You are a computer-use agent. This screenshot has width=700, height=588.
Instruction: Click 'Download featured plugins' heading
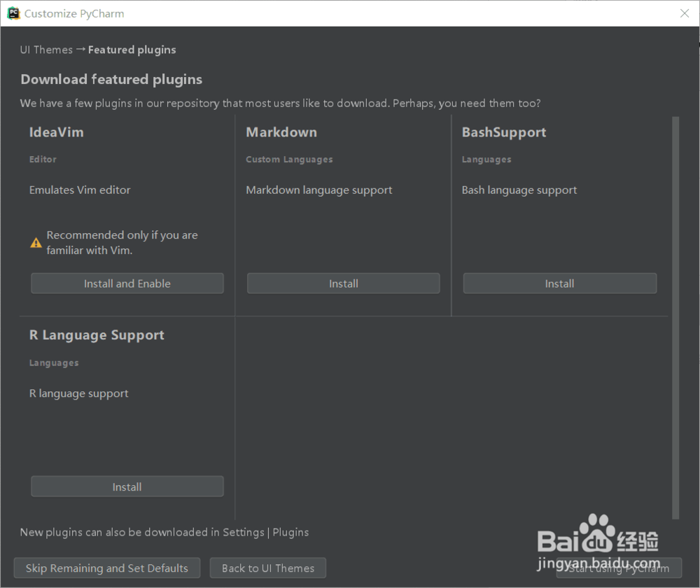coord(111,80)
